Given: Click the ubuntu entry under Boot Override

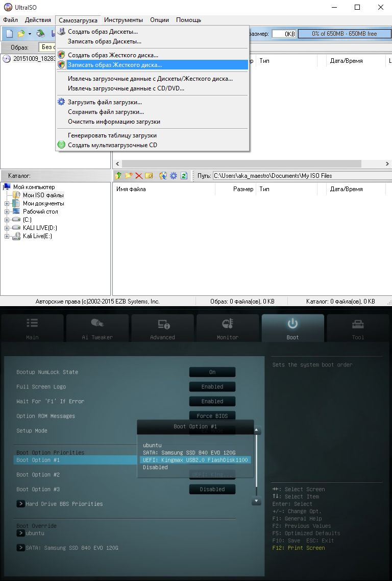Looking at the screenshot, I should coord(30,533).
